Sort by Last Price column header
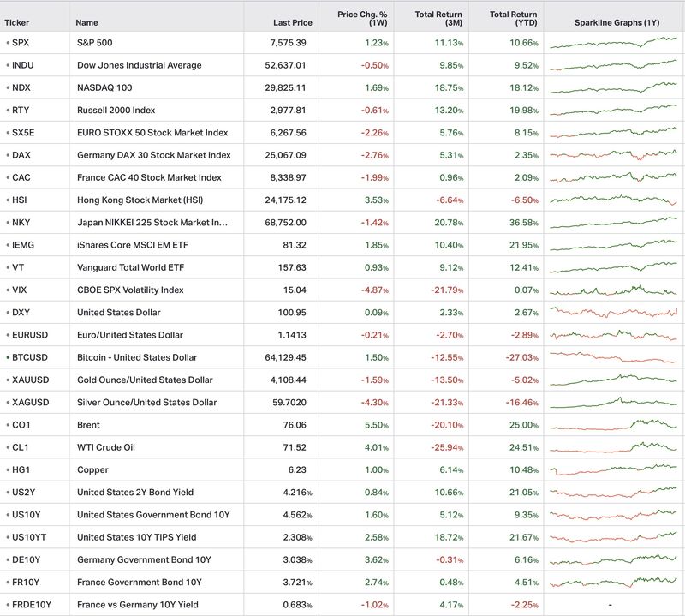This screenshot has height=616, width=685. (x=293, y=23)
